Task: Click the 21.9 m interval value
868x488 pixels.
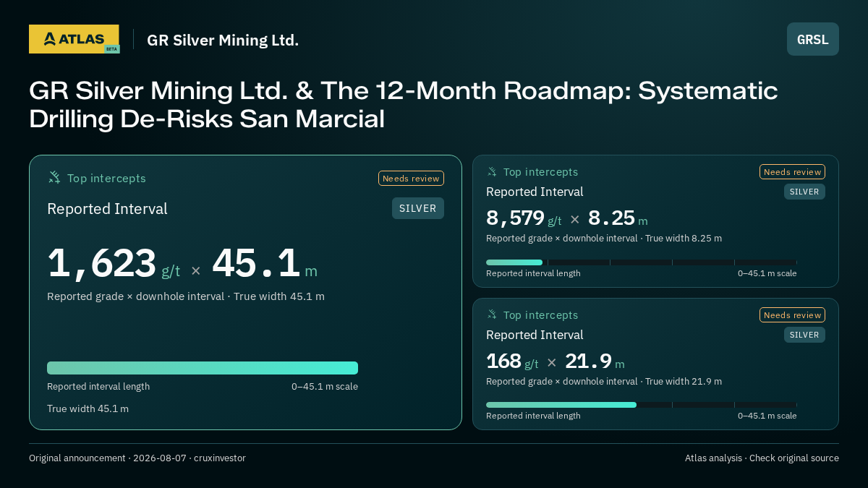Action: 595,361
